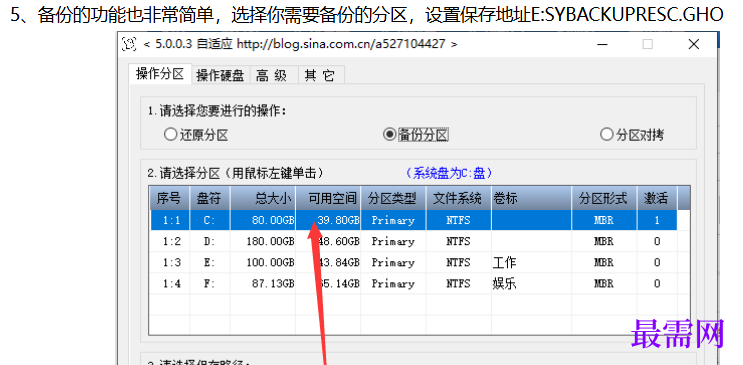Switch to the 操作分区 tab
743x365 pixels.
pos(160,73)
